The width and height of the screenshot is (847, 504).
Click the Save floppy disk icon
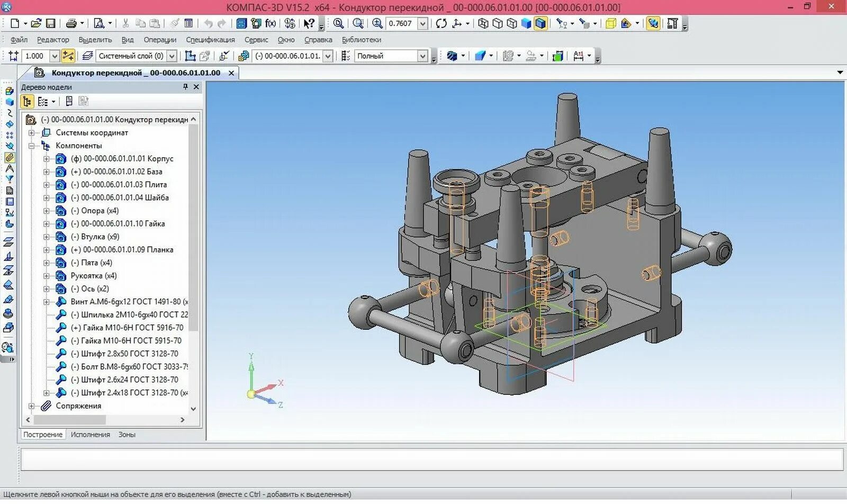click(x=50, y=23)
